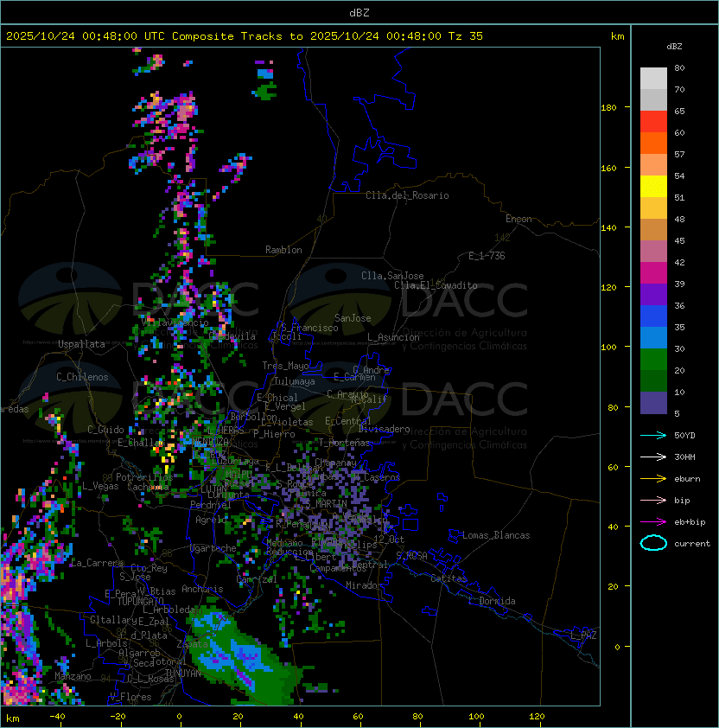Click the cyan ellipse 'current' legend icon
Viewport: 719px width, 728px height.
click(x=653, y=543)
